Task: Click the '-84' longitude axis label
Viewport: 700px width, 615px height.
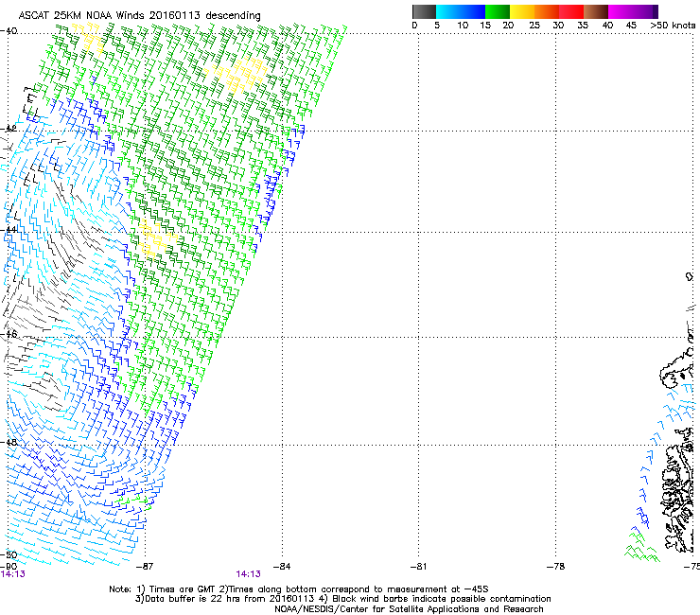Action: click(x=282, y=567)
